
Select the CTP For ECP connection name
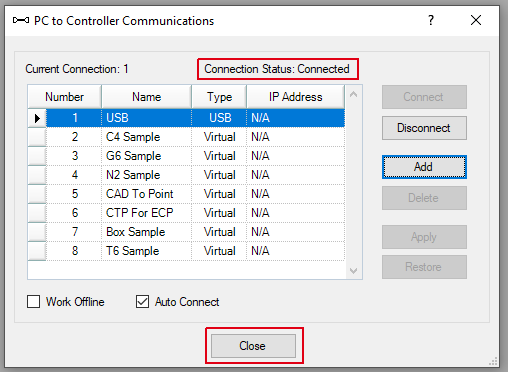[146, 213]
